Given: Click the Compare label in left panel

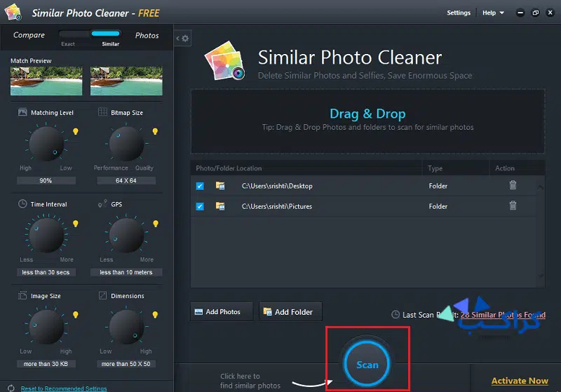Looking at the screenshot, I should 29,35.
